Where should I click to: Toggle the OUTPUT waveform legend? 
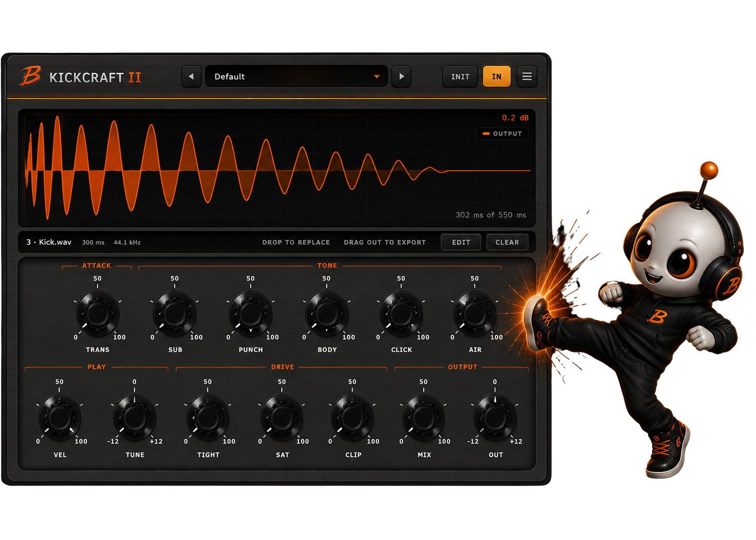[502, 133]
